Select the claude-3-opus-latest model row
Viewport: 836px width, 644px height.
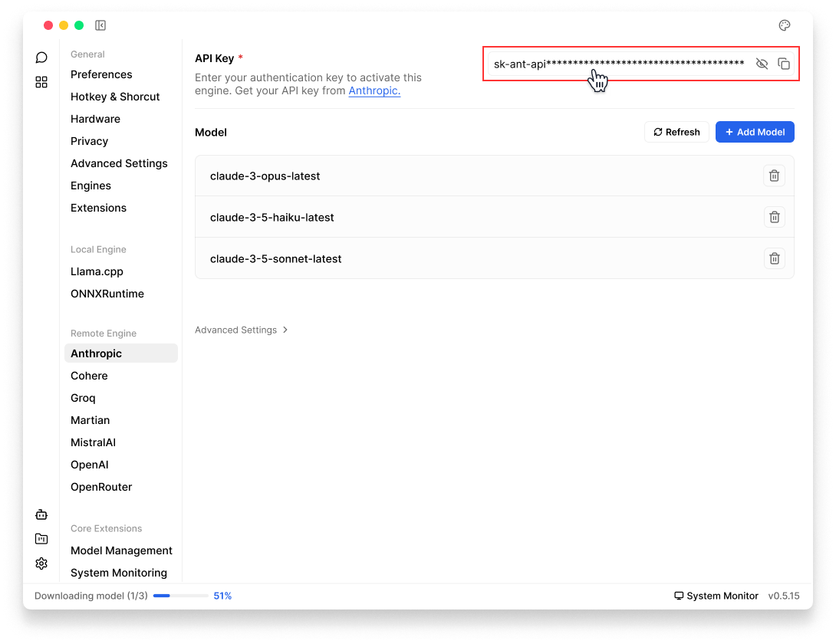[495, 176]
